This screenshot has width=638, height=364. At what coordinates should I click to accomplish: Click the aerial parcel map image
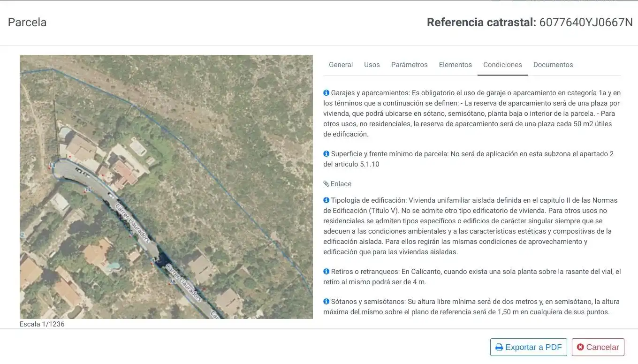(166, 187)
